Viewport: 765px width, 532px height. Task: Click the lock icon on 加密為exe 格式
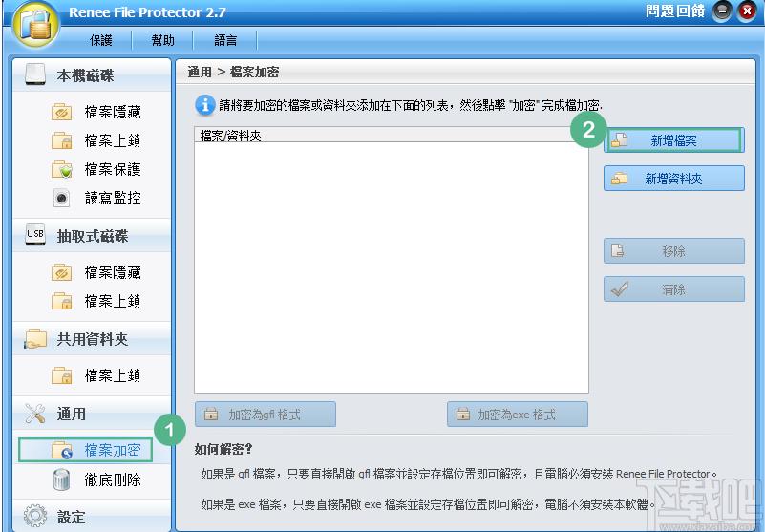pos(462,415)
